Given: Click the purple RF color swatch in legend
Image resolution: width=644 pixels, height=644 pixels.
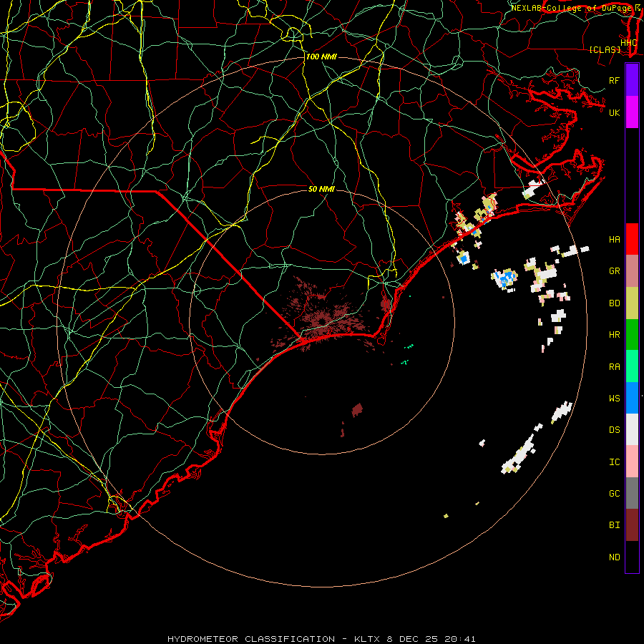Looking at the screenshot, I should [632, 79].
